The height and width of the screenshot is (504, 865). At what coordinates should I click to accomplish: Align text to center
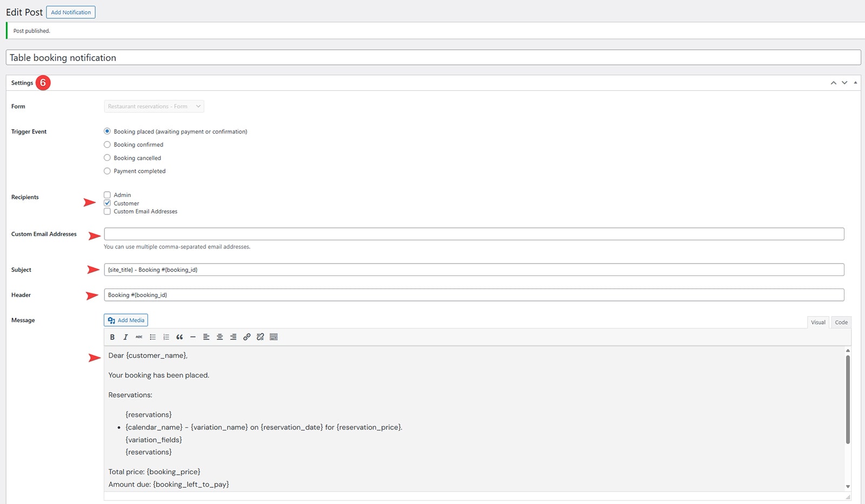[x=220, y=337]
